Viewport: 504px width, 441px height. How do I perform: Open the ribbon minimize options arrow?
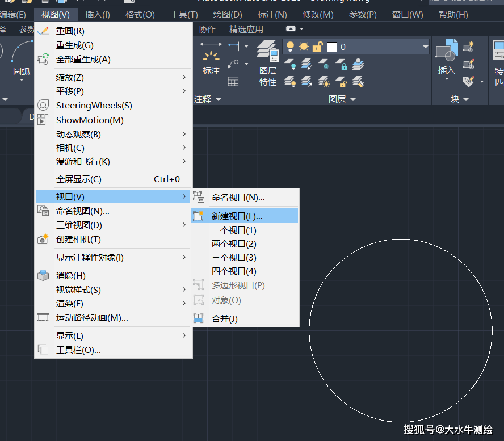[x=301, y=29]
